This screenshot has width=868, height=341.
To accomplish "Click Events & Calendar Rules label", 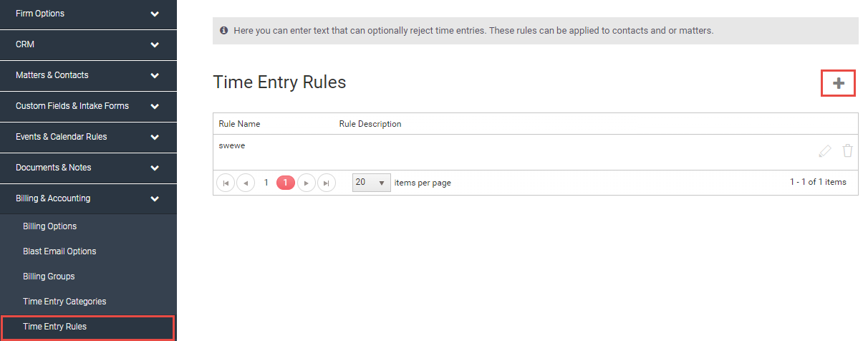I will pos(62,137).
